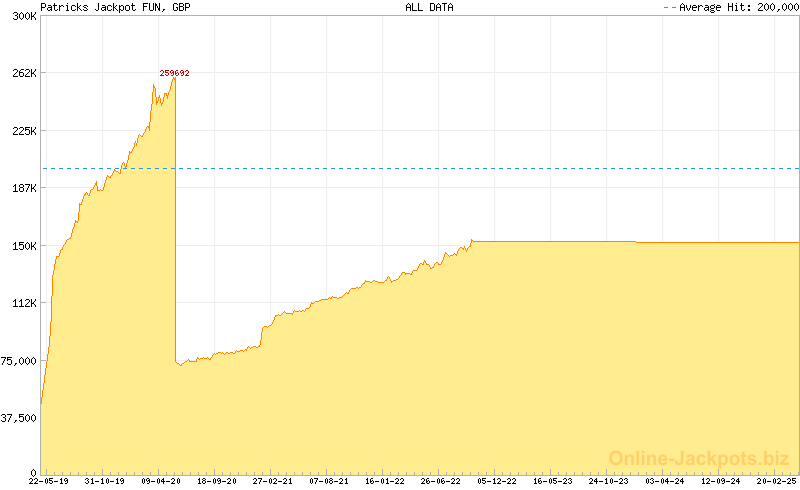The height and width of the screenshot is (490, 800).
Task: Click the red 259692 peak value label
Action: coord(174,73)
